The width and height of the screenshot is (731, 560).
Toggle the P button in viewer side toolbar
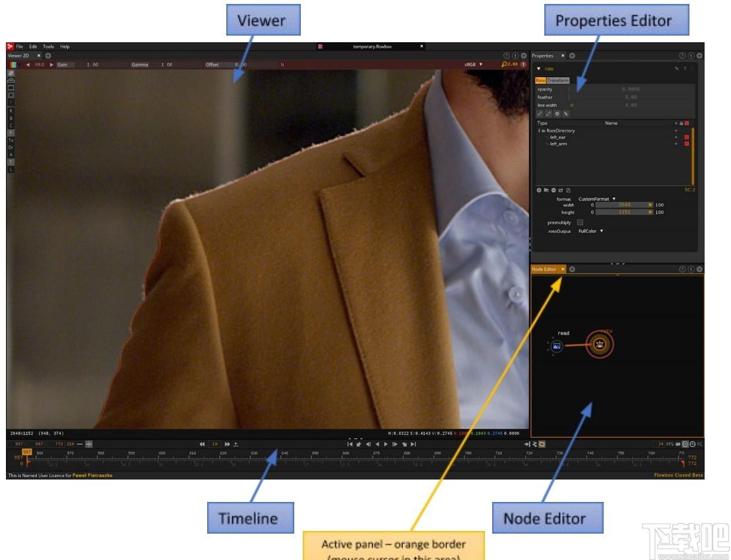tap(11, 133)
